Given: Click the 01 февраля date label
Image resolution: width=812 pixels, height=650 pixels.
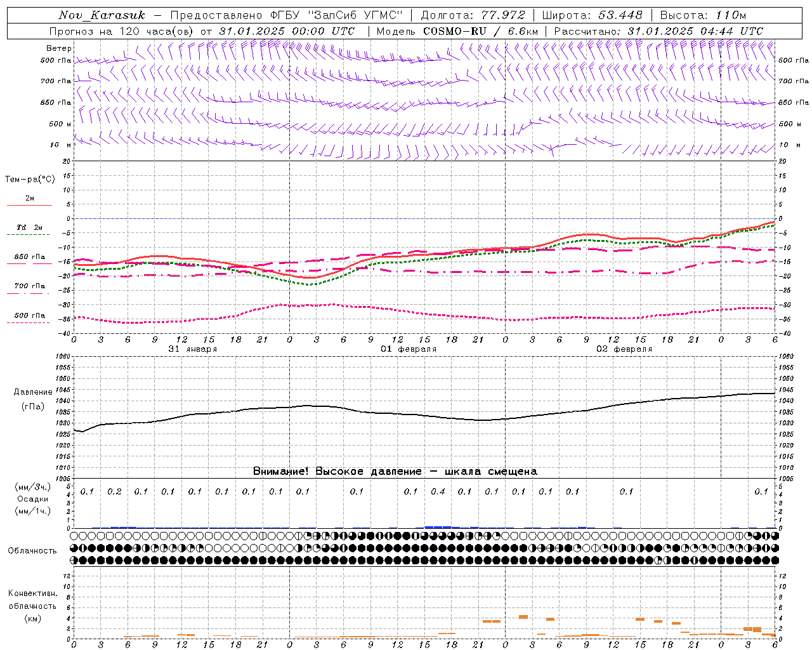Looking at the screenshot, I should point(409,349).
